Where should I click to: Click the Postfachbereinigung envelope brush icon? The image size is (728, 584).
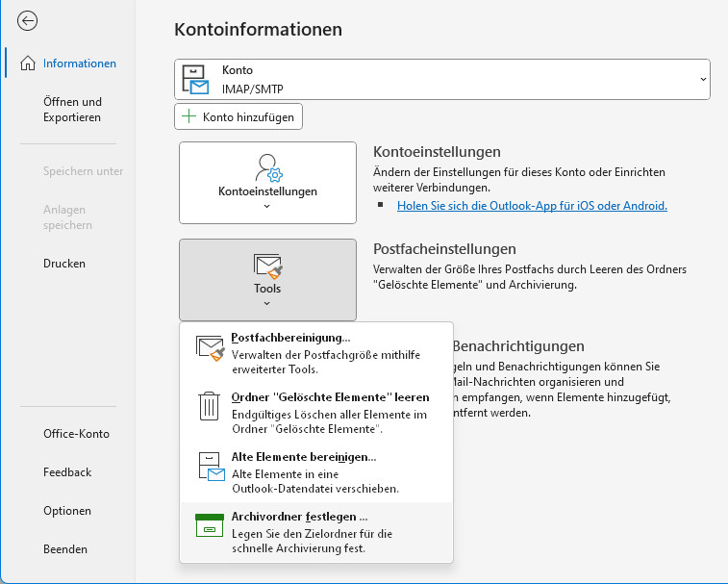[x=211, y=348]
